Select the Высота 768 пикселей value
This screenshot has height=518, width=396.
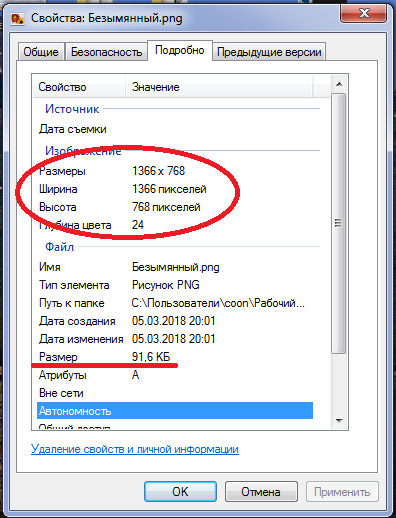click(166, 207)
